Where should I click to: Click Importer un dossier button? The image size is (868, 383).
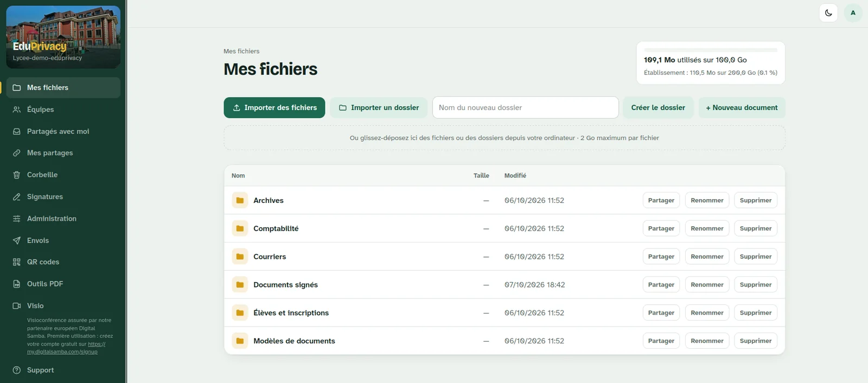[379, 107]
